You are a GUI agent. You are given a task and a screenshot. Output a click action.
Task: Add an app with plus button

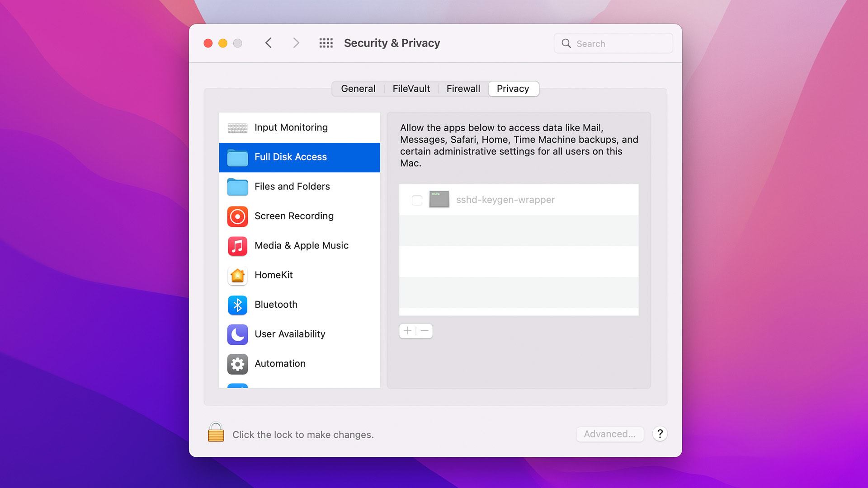point(407,331)
